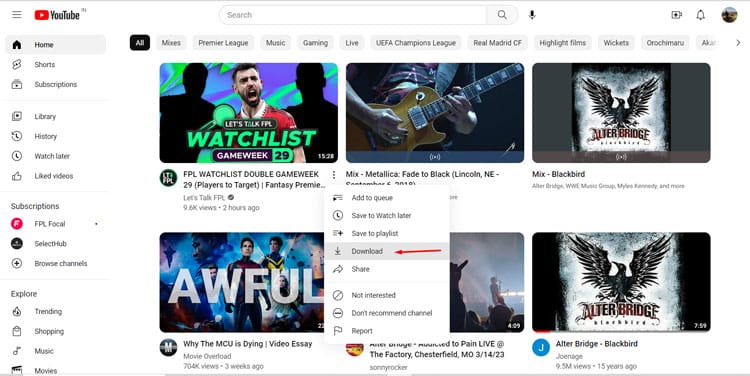The height and width of the screenshot is (376, 750).
Task: Select the Mixes filter chip
Action: tap(171, 43)
